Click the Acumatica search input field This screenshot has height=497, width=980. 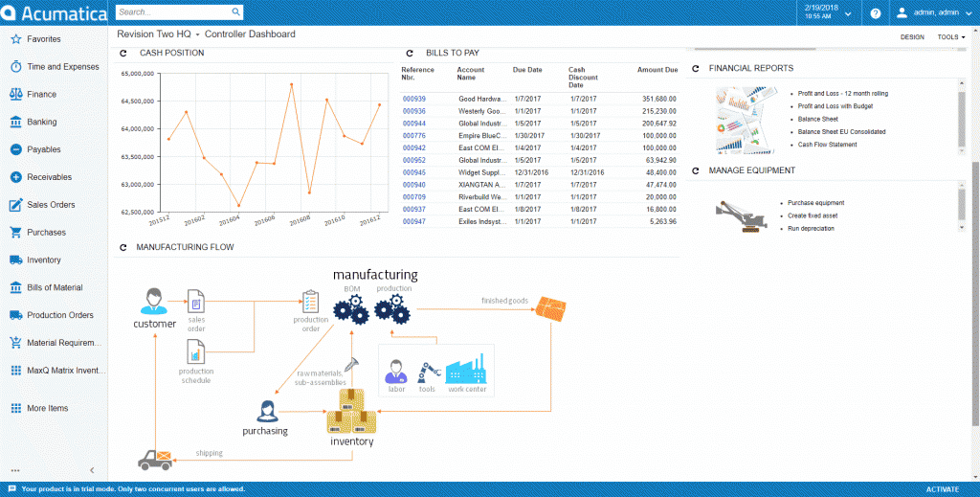click(x=172, y=12)
